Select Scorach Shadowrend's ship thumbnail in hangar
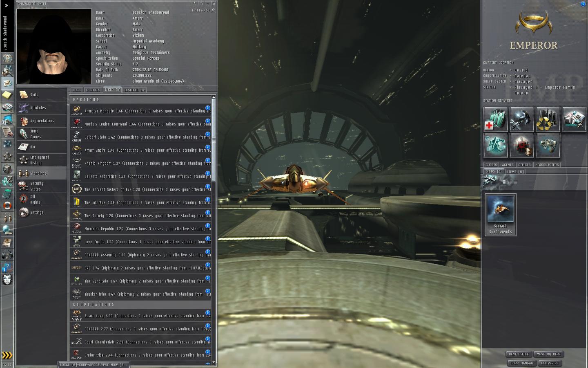The image size is (588, 368). pyautogui.click(x=501, y=215)
